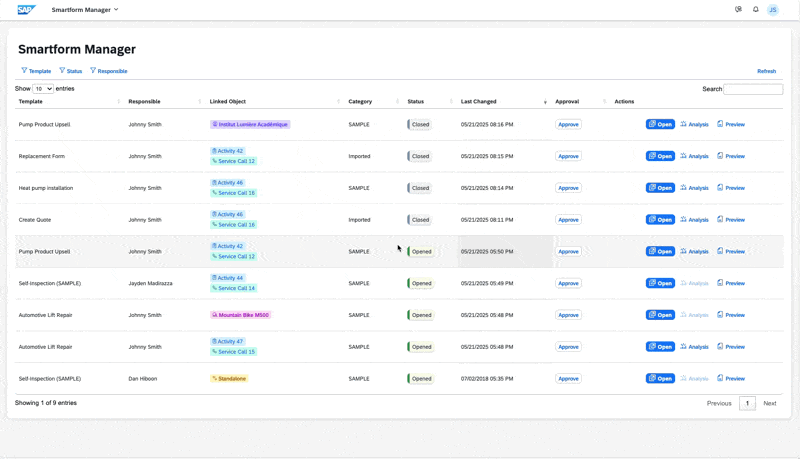The image size is (800, 459).
Task: Open the Status filter
Action: tap(71, 71)
